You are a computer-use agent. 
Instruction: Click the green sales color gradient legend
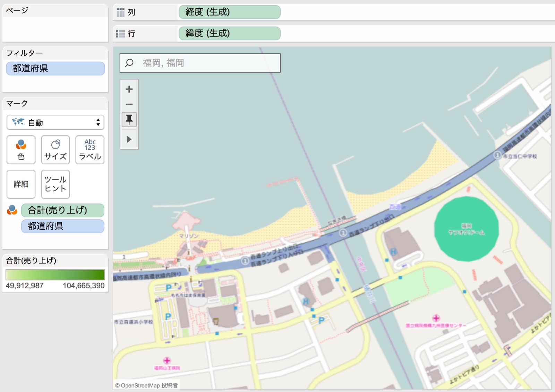(55, 275)
